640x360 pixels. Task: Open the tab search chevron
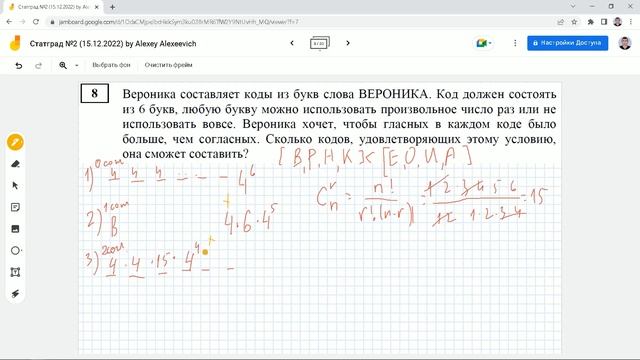[x=573, y=6]
